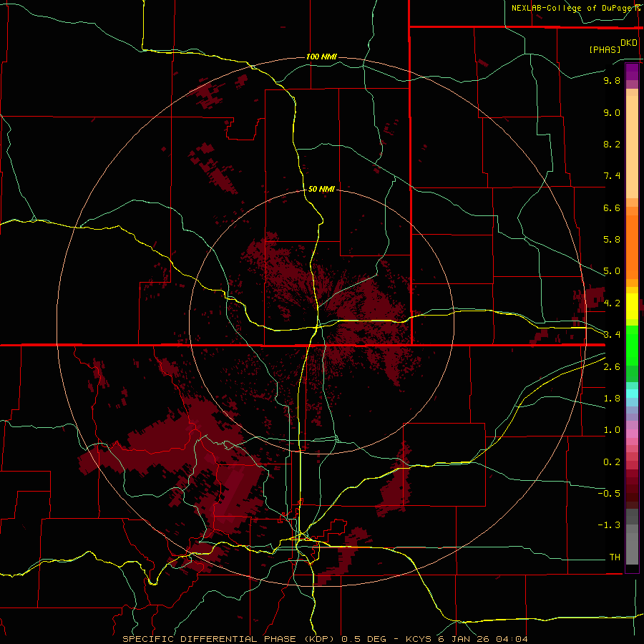Click the 8.2 value on the color scale
Screen dimensions: 644x644
click(612, 145)
